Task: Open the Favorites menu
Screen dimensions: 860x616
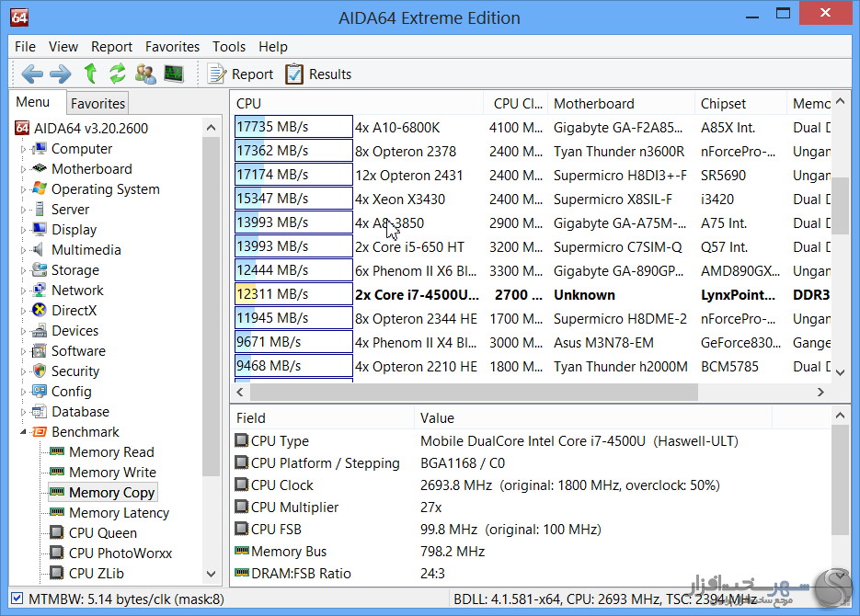Action: (x=172, y=47)
